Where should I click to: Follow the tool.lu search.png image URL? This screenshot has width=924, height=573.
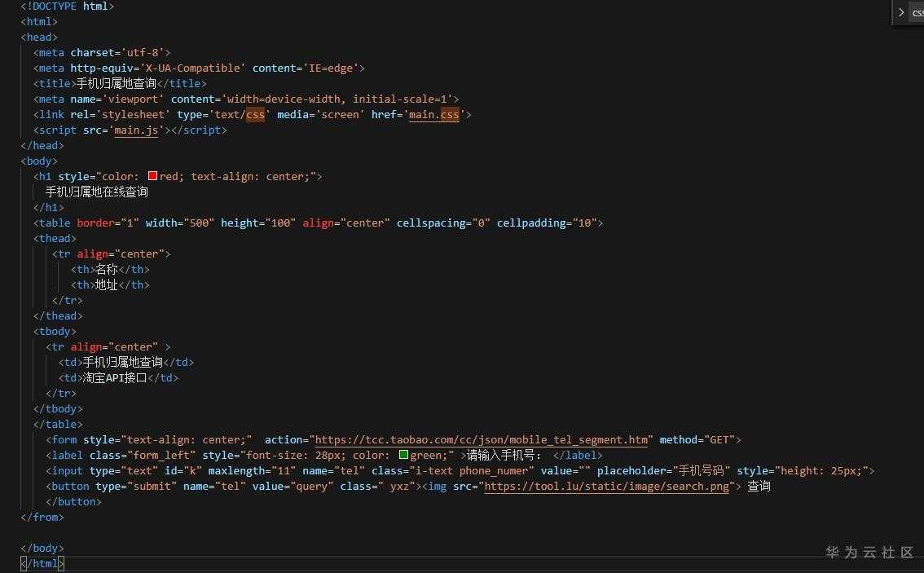click(606, 487)
